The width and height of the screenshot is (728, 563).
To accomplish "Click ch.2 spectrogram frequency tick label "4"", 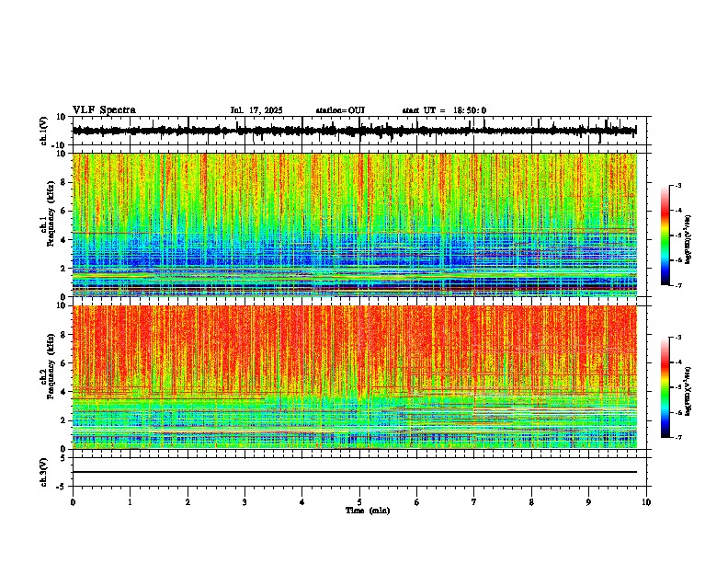I will [63, 392].
